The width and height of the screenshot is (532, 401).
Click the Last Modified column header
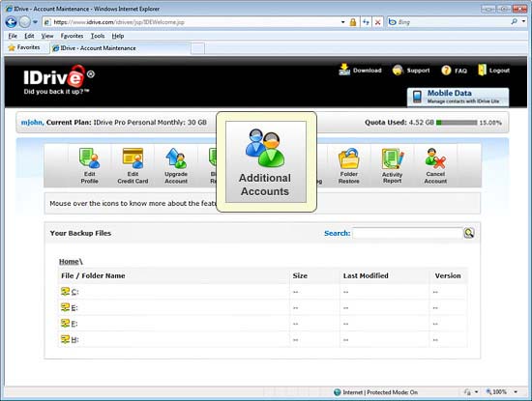pos(366,275)
